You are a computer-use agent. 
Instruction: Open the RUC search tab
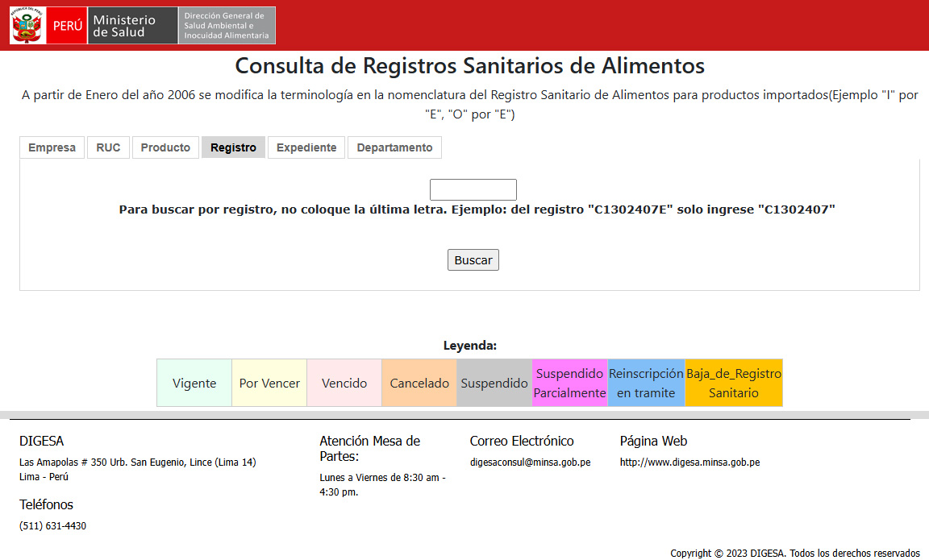click(108, 147)
